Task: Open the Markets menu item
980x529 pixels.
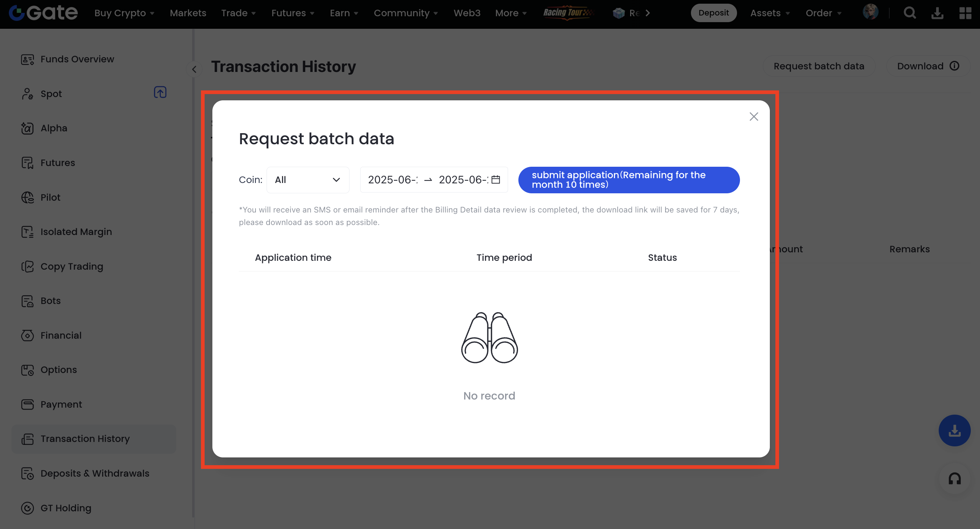Action: (x=188, y=13)
